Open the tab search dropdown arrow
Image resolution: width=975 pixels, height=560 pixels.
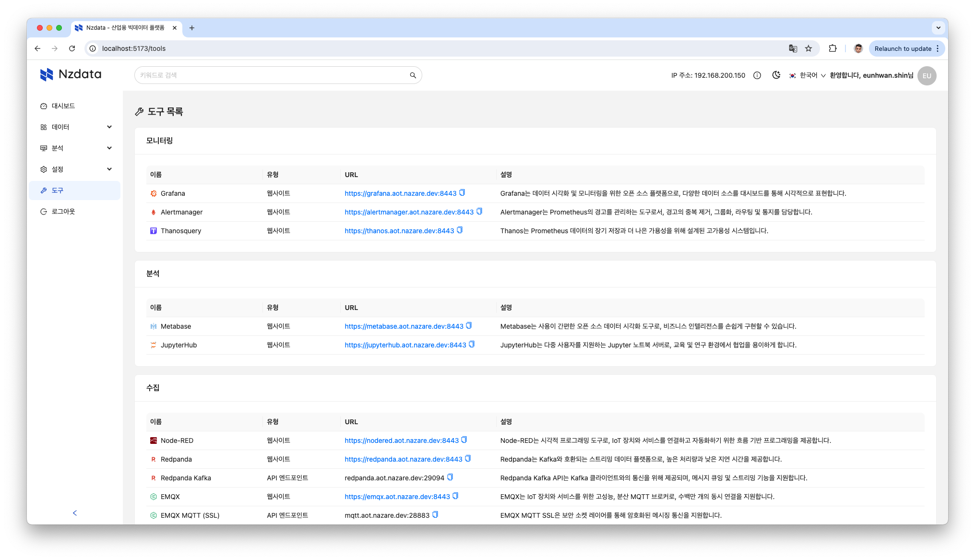pos(938,28)
